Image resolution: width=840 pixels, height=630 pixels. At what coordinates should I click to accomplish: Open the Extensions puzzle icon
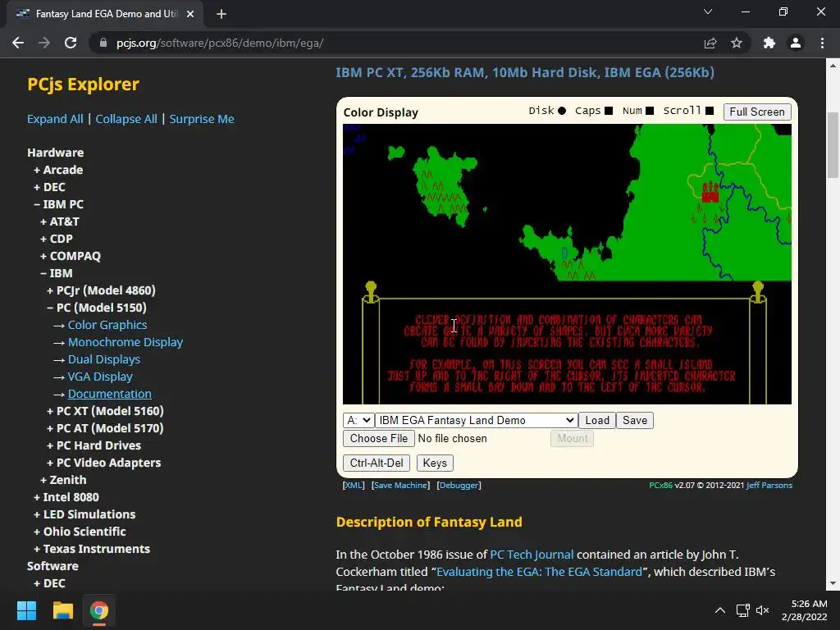tap(769, 43)
